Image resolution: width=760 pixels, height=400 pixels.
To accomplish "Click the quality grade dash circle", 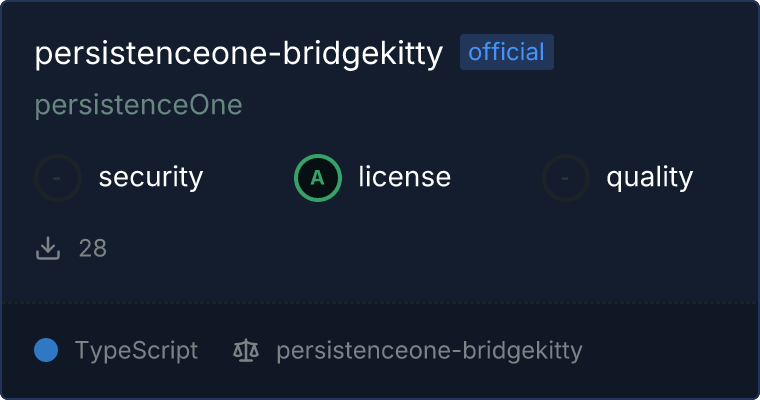I will pyautogui.click(x=566, y=178).
